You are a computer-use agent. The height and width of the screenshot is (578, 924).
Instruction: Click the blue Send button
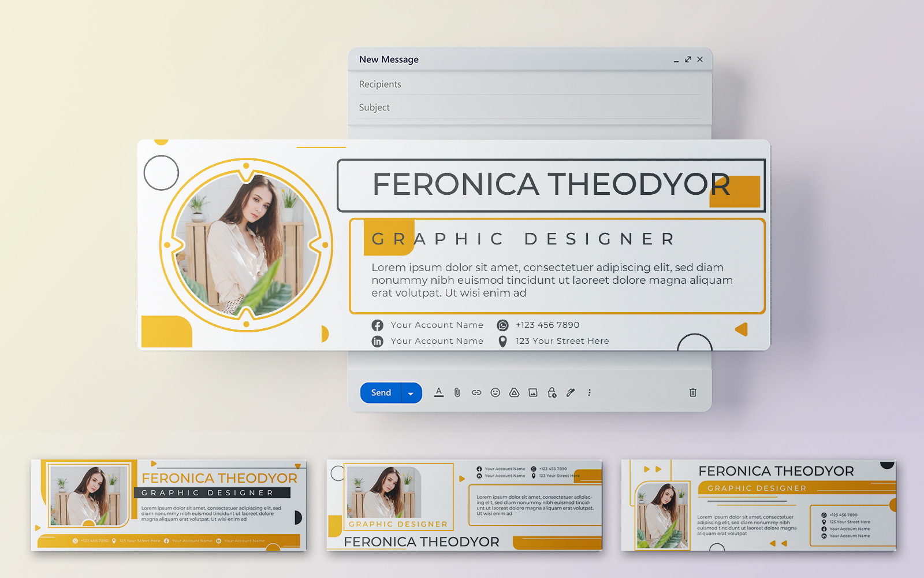point(381,392)
